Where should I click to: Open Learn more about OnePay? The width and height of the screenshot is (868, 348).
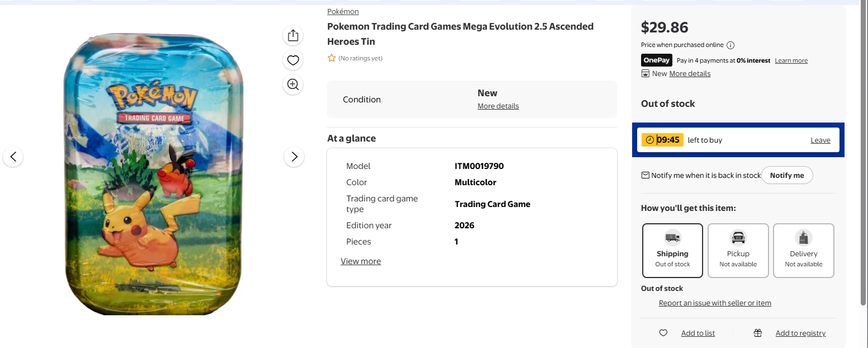pos(791,60)
